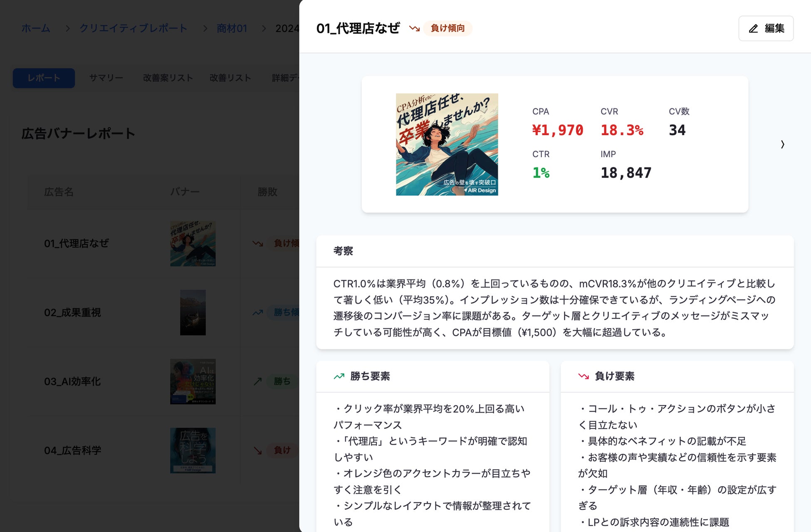Click the 負け要素 heading text
Image resolution: width=811 pixels, height=532 pixels.
tap(615, 376)
